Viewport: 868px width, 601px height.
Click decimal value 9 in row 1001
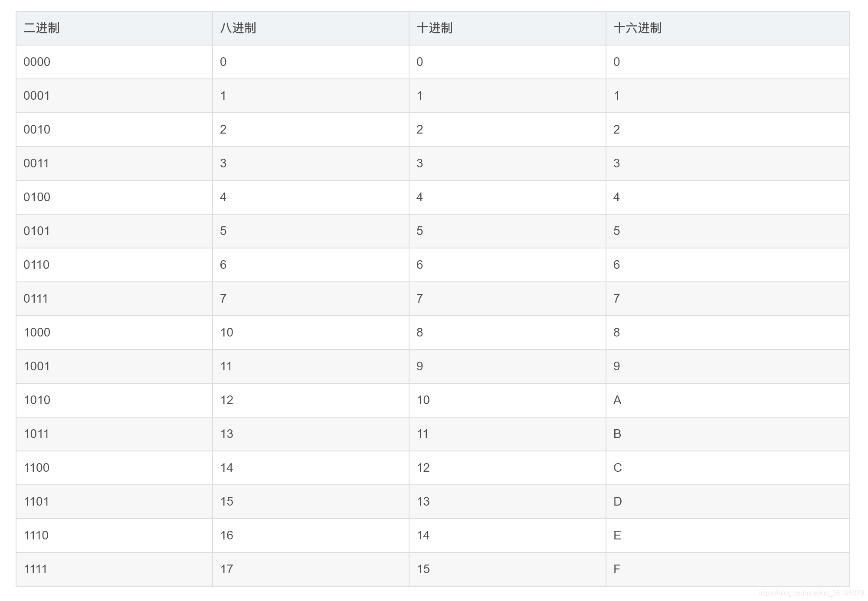tap(419, 366)
